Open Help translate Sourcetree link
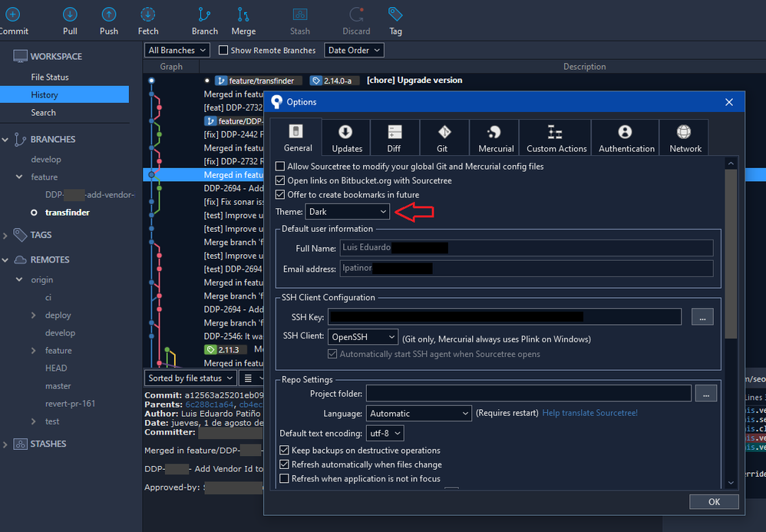 coord(589,413)
